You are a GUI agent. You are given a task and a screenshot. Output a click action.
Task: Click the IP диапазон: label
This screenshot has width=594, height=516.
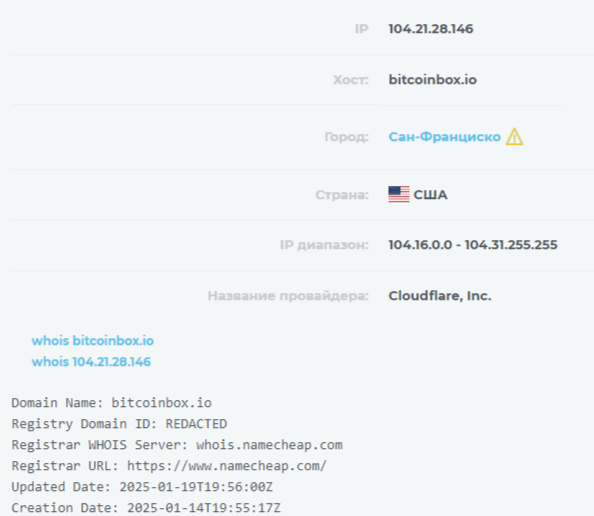coord(324,245)
